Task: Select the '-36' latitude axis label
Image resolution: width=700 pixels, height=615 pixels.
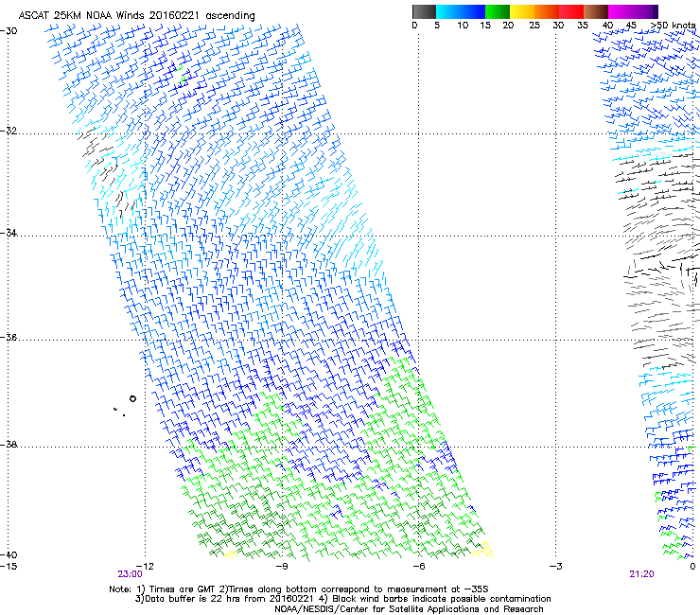Action: (9, 337)
